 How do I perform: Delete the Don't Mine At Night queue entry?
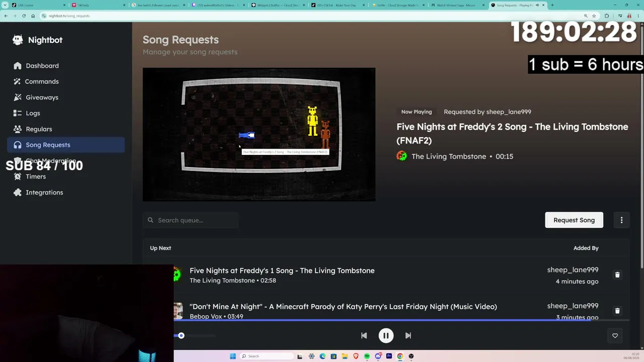pos(617,311)
